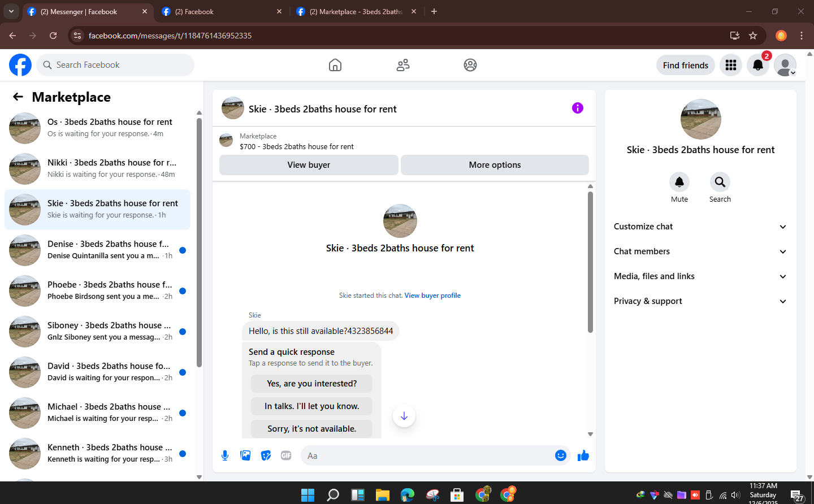
Task: Click the chat messages vertical scrollbar
Action: pos(590,262)
